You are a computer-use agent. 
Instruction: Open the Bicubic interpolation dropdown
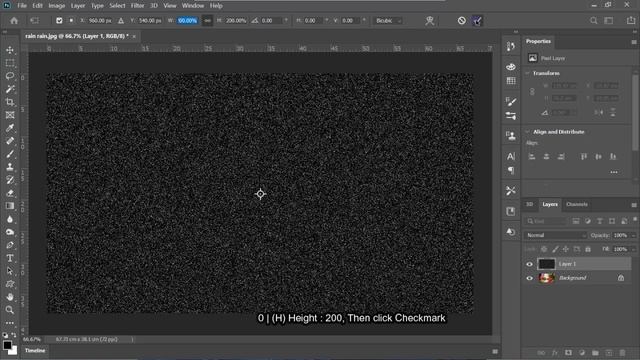coord(388,20)
